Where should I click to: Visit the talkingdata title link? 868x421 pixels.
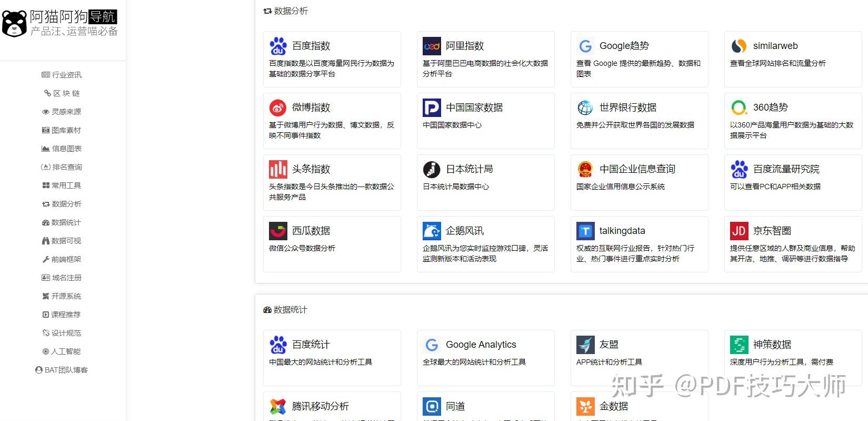coord(622,231)
